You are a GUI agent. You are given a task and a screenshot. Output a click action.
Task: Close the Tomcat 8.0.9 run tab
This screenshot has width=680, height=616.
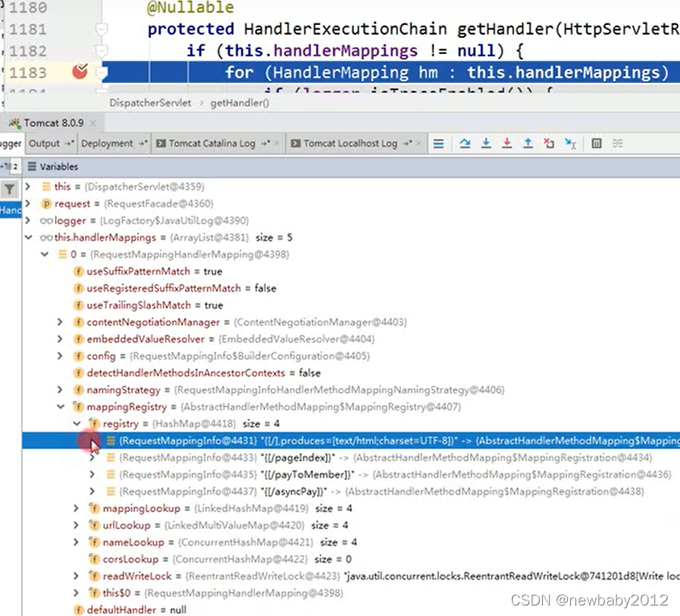point(93,123)
